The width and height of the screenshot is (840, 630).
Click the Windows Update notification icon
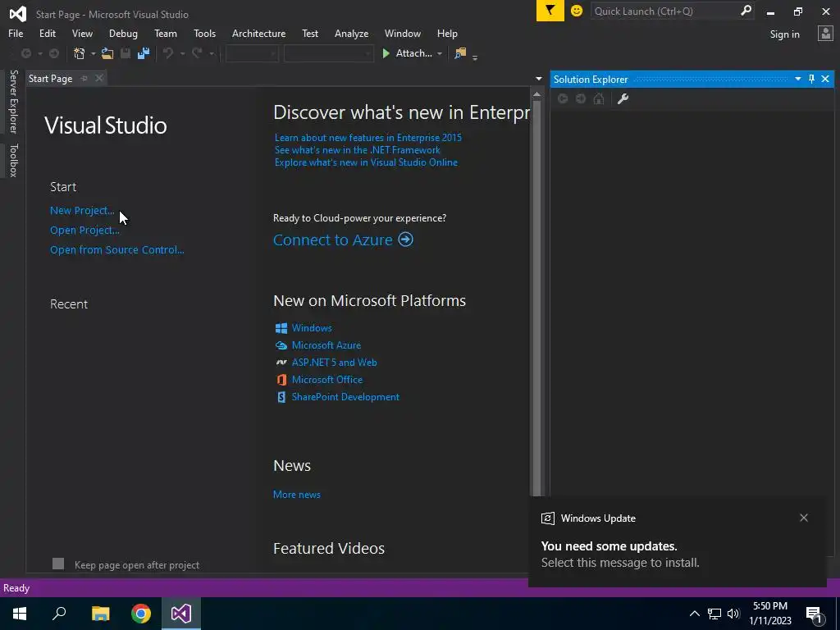coord(547,518)
